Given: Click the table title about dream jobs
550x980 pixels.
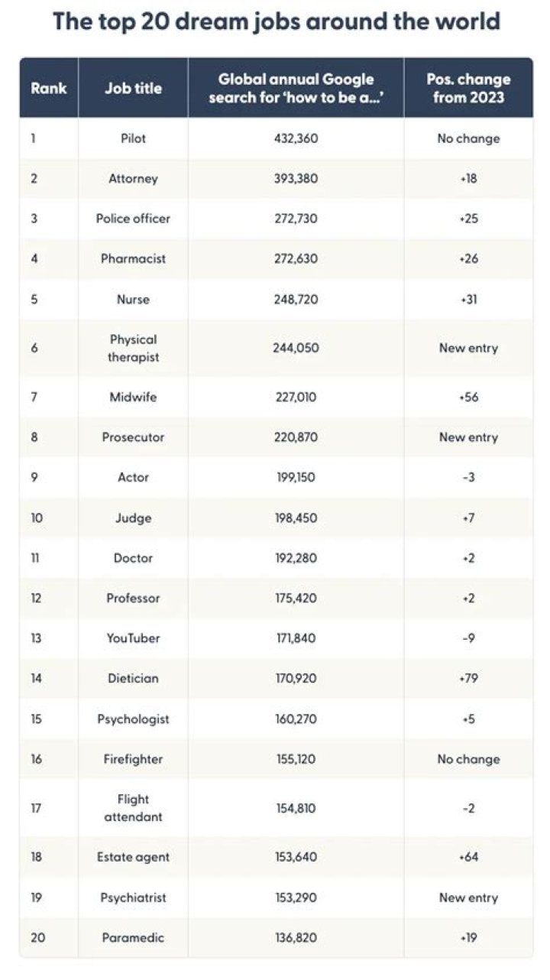Looking at the screenshot, I should (276, 21).
